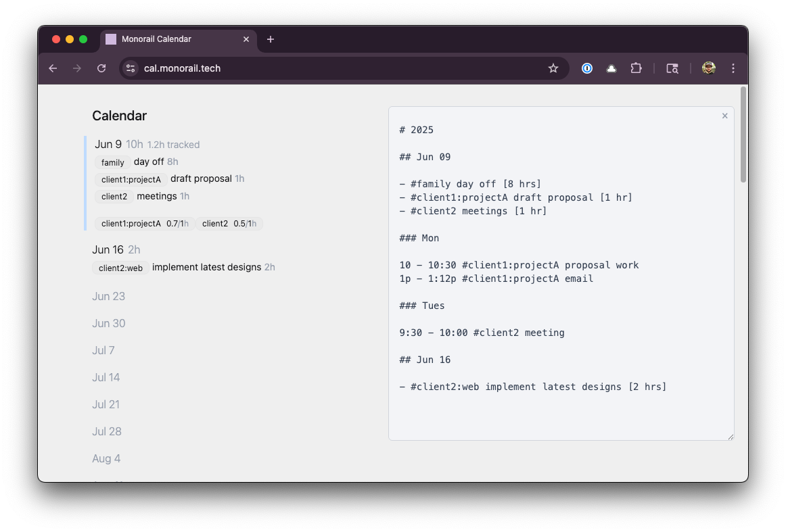Click the '## Jun 16' editor line
This screenshot has width=786, height=532.
pyautogui.click(x=425, y=360)
